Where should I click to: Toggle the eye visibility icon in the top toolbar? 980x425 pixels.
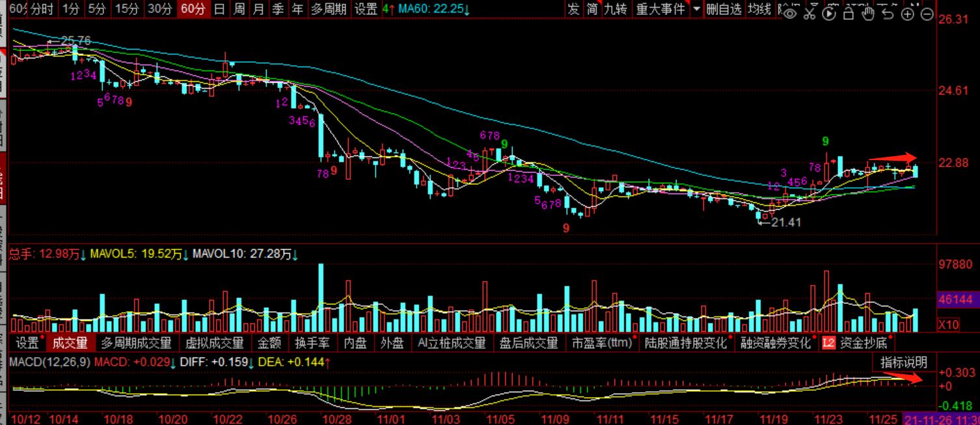point(790,14)
